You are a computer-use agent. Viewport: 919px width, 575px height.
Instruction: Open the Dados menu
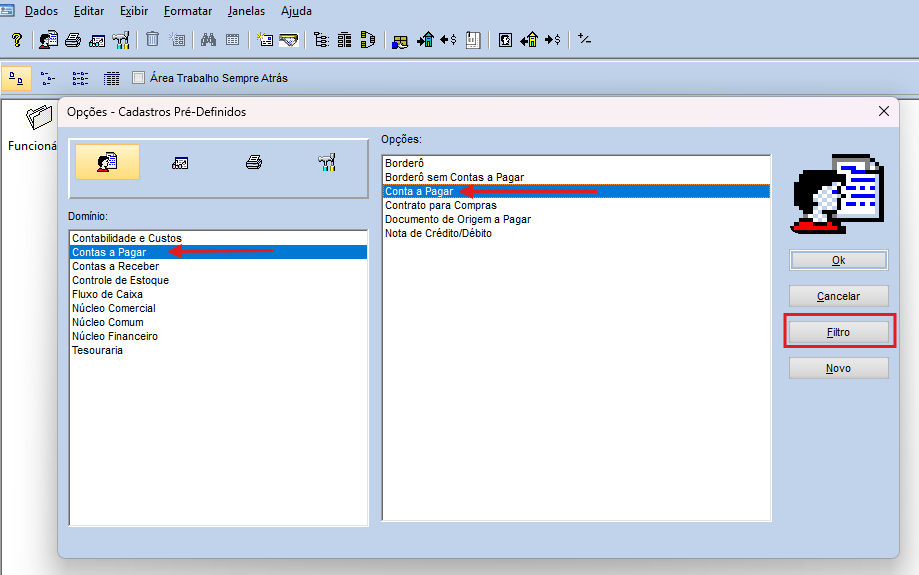[x=41, y=12]
